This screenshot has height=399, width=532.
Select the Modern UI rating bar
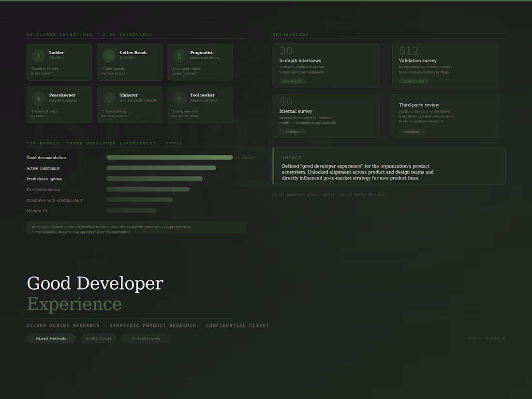131,210
